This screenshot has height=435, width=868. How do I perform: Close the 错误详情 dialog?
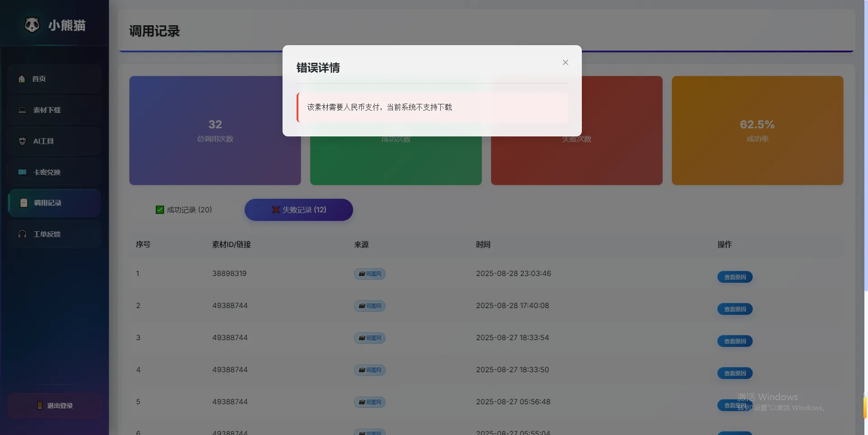(x=565, y=63)
